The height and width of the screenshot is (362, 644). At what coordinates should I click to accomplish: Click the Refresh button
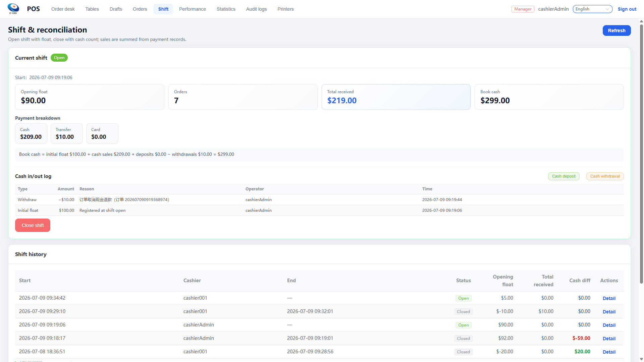click(x=616, y=31)
